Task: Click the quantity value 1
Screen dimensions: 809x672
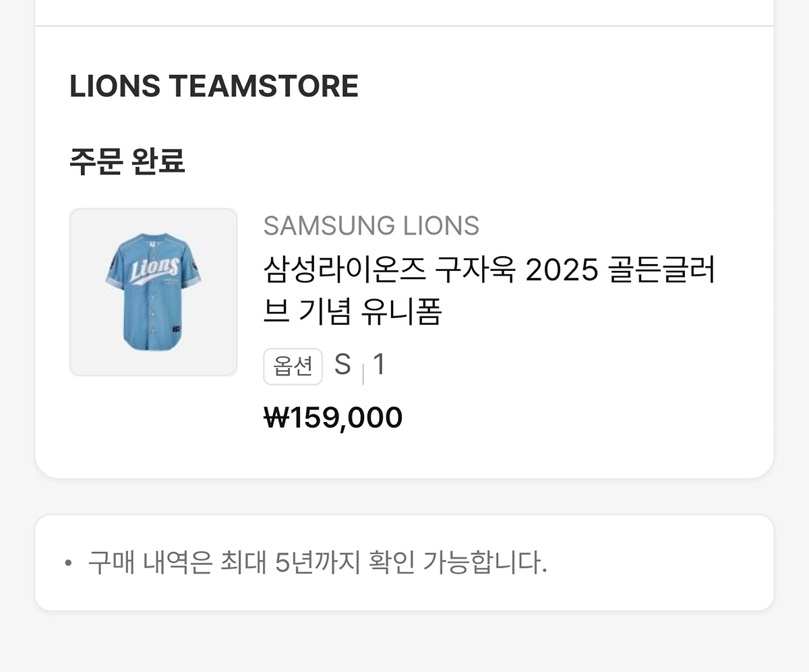Action: [x=379, y=365]
